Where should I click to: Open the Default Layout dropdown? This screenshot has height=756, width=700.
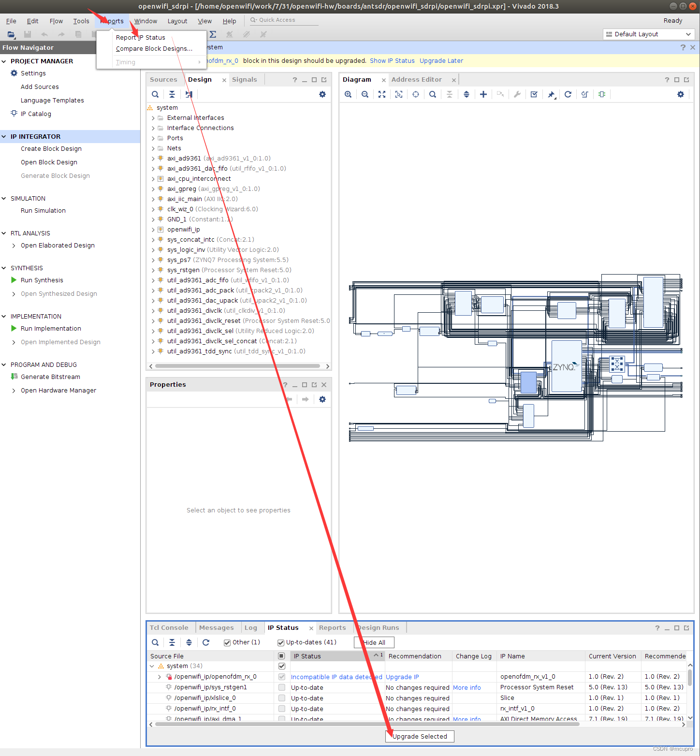(x=649, y=34)
